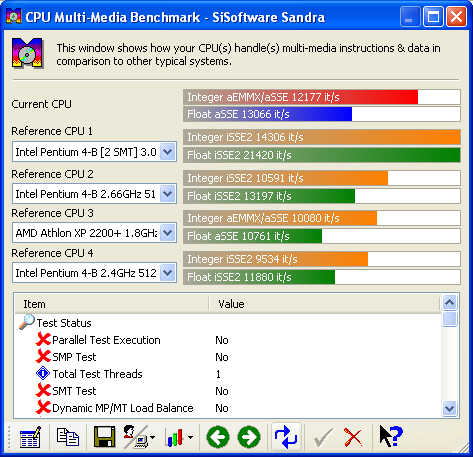Viewport: 473px width, 457px height.
Task: Select the Total Test Threads row text
Action: (97, 374)
